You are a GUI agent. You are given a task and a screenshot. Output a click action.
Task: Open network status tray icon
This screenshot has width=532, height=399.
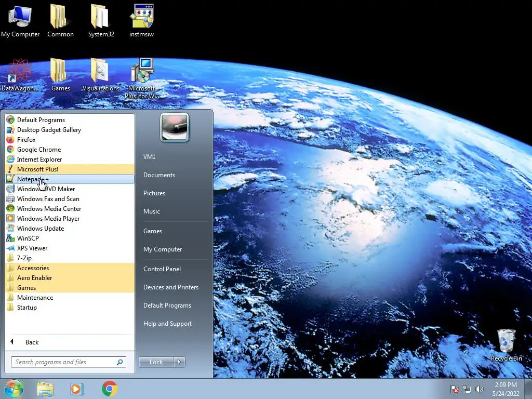pyautogui.click(x=467, y=390)
